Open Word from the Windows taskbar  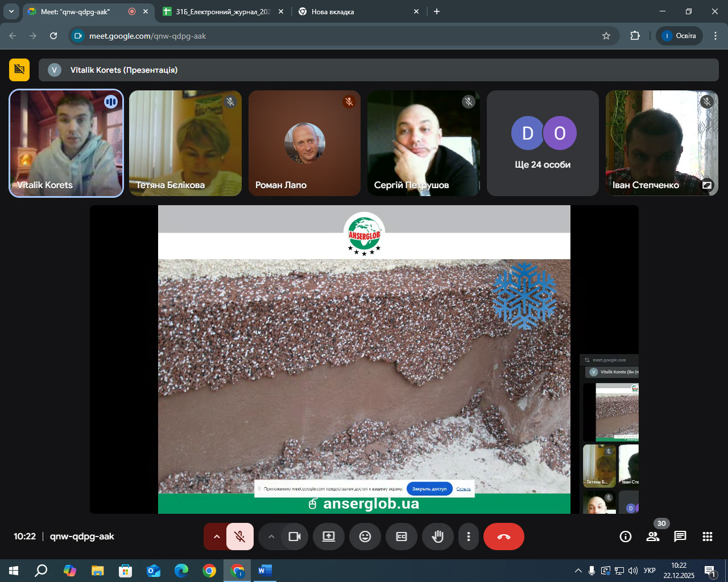coord(264,571)
